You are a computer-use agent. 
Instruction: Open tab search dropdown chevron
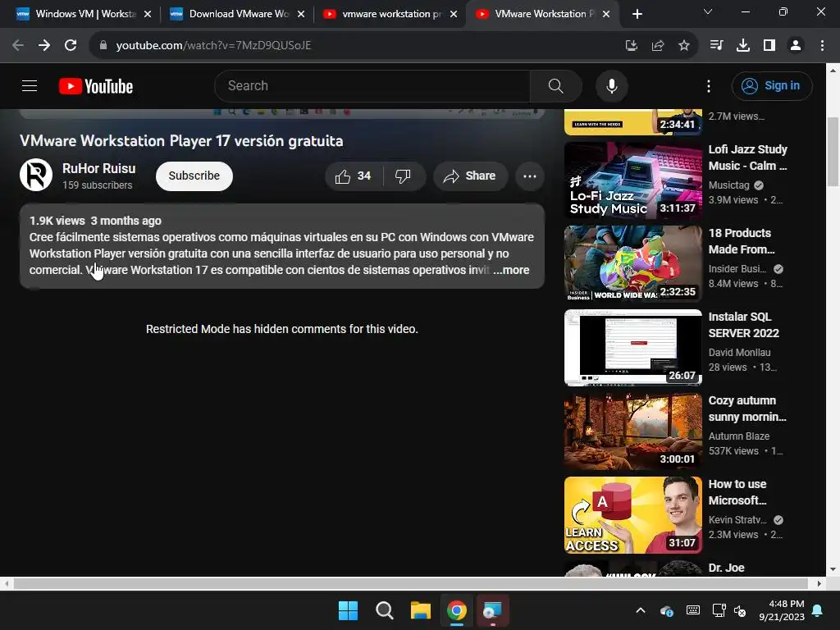(x=708, y=11)
